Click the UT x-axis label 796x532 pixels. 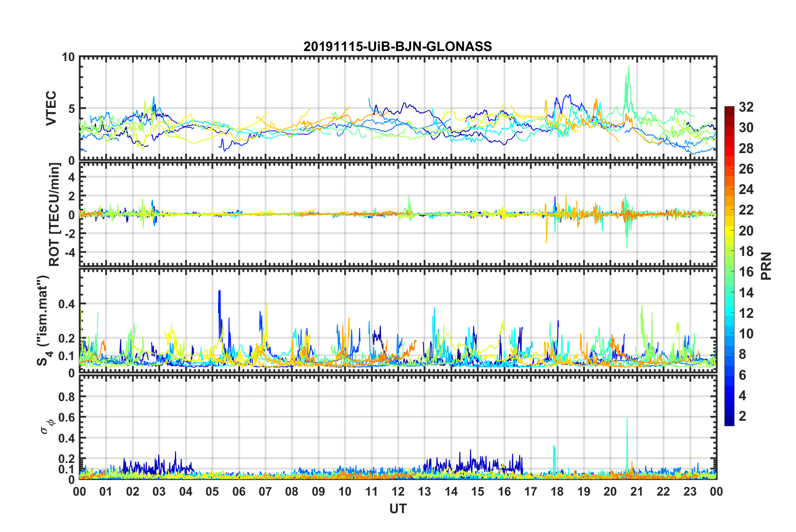tap(398, 509)
